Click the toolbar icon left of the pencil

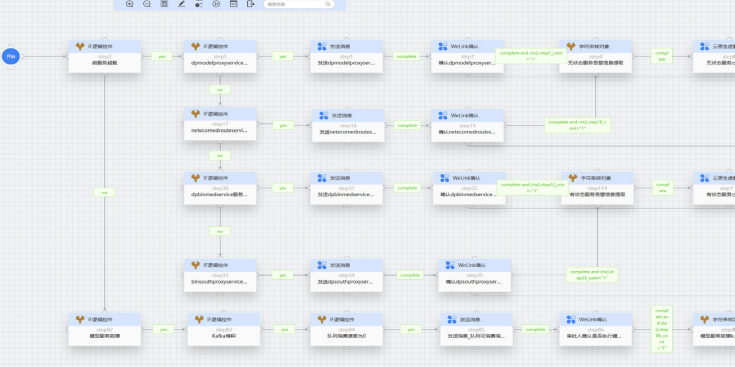pyautogui.click(x=164, y=4)
